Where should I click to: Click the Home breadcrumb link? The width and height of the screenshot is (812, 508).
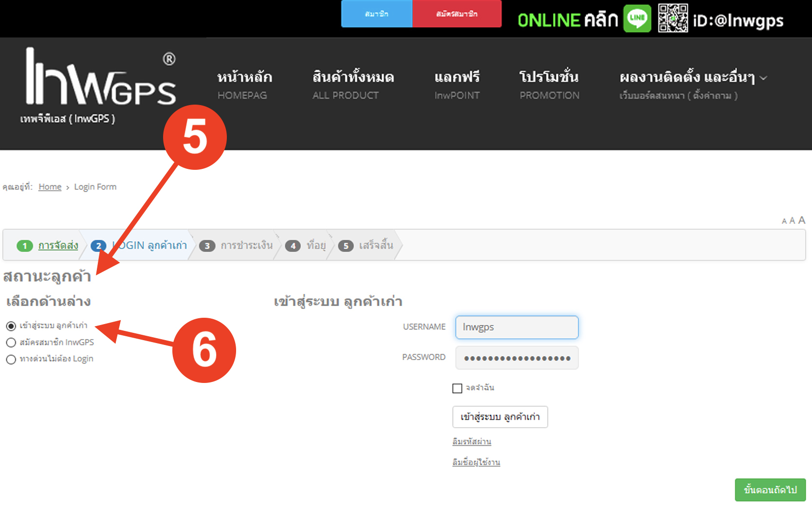click(x=50, y=187)
